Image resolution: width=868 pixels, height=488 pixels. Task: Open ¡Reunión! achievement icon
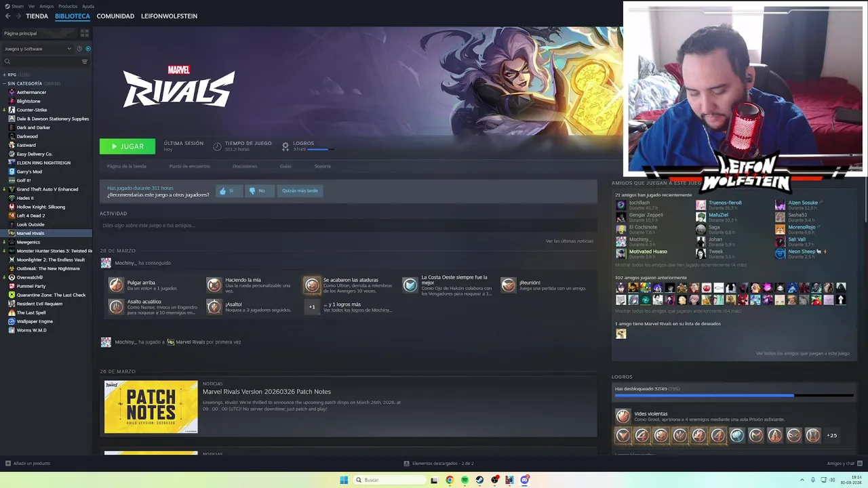(509, 285)
